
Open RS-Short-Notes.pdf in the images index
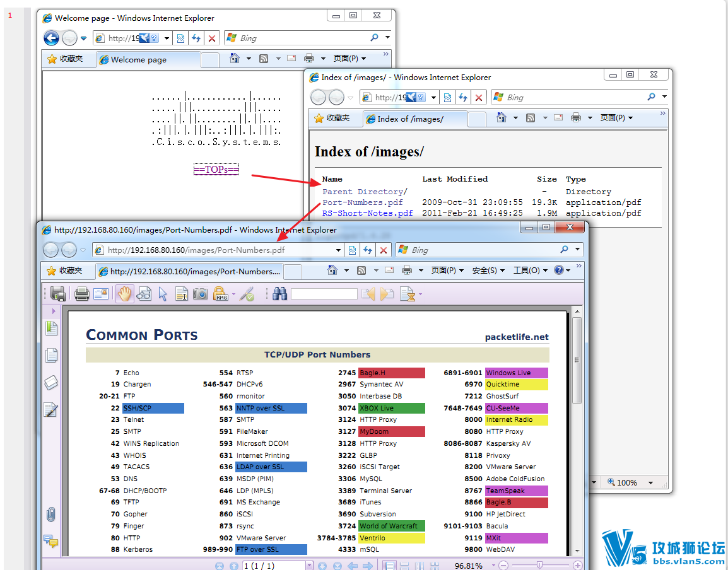click(x=367, y=213)
